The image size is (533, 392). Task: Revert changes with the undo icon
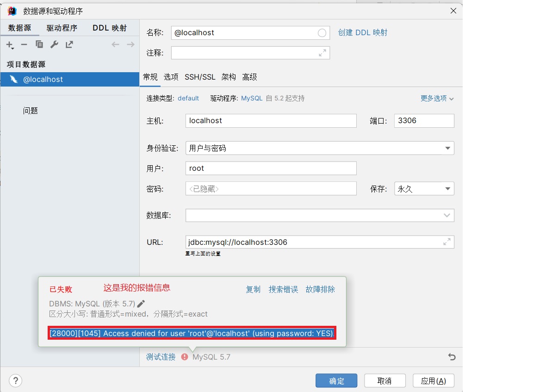coord(452,357)
